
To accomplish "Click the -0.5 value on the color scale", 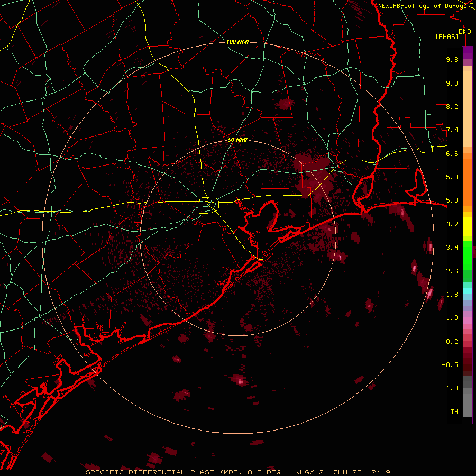I will (x=450, y=365).
